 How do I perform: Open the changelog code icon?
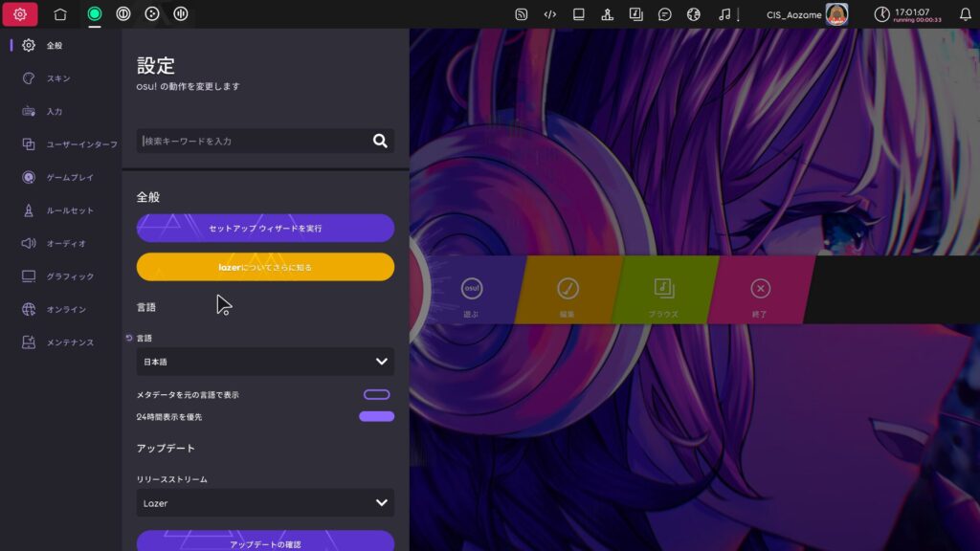tap(550, 13)
